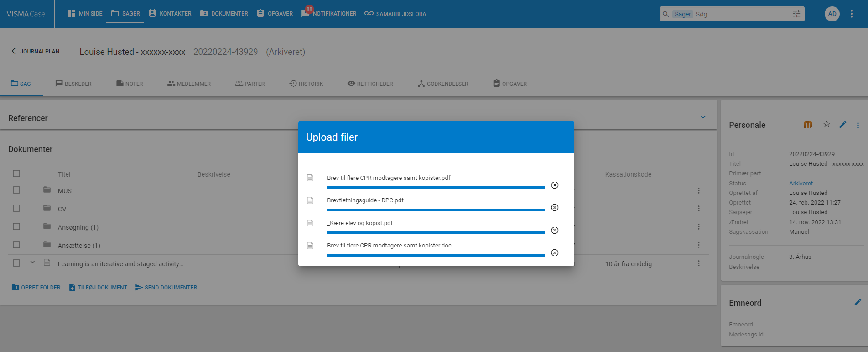The width and height of the screenshot is (868, 352).
Task: Edit the Personale case details with the pencil icon
Action: point(843,124)
